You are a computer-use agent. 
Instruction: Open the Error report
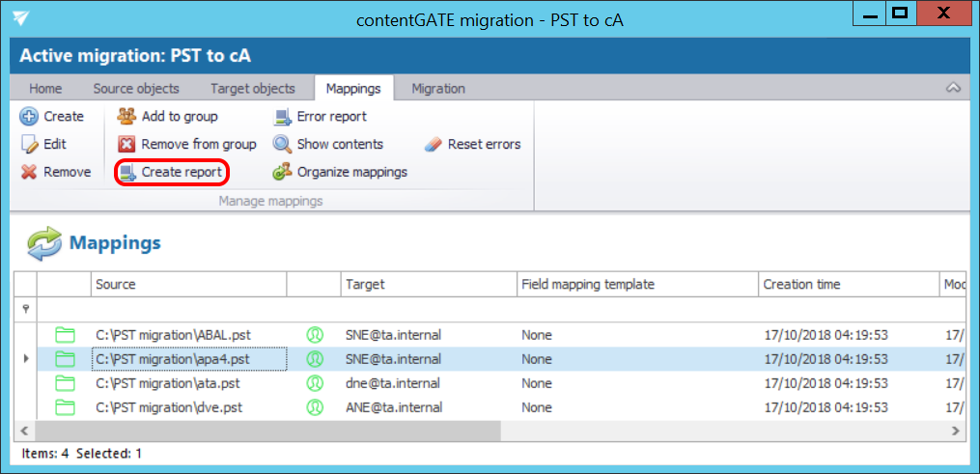pos(320,117)
